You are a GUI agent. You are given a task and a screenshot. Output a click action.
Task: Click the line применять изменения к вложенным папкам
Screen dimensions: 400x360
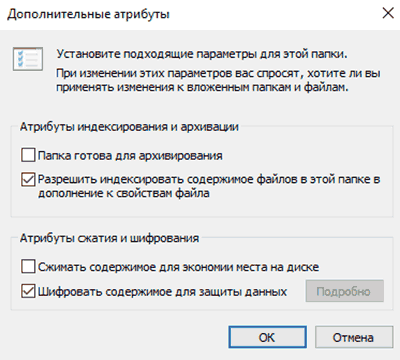(202, 87)
